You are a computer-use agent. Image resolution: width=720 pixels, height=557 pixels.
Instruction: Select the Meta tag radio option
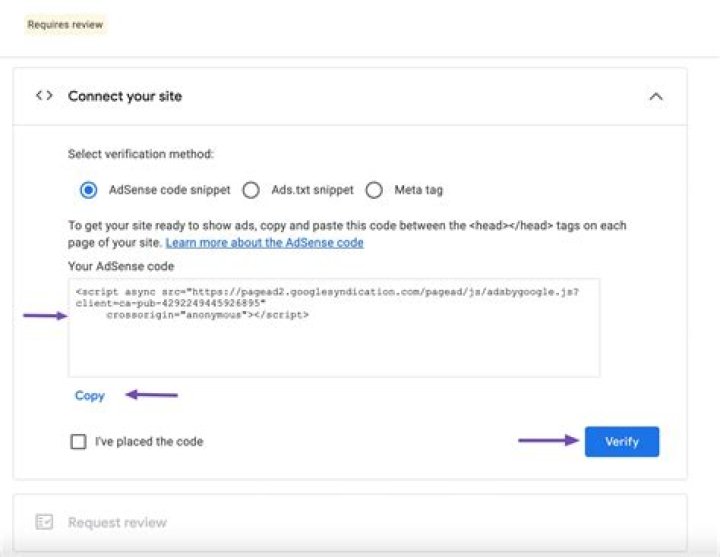374,190
